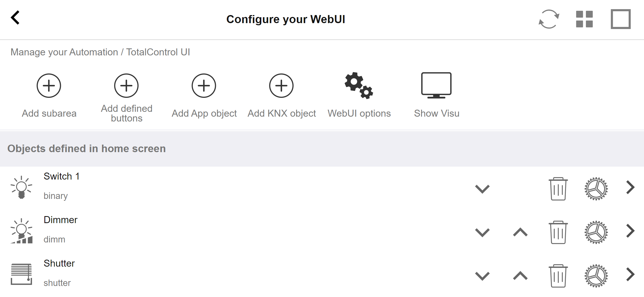Select the Dimmer list item
644x297 pixels.
[322, 231]
